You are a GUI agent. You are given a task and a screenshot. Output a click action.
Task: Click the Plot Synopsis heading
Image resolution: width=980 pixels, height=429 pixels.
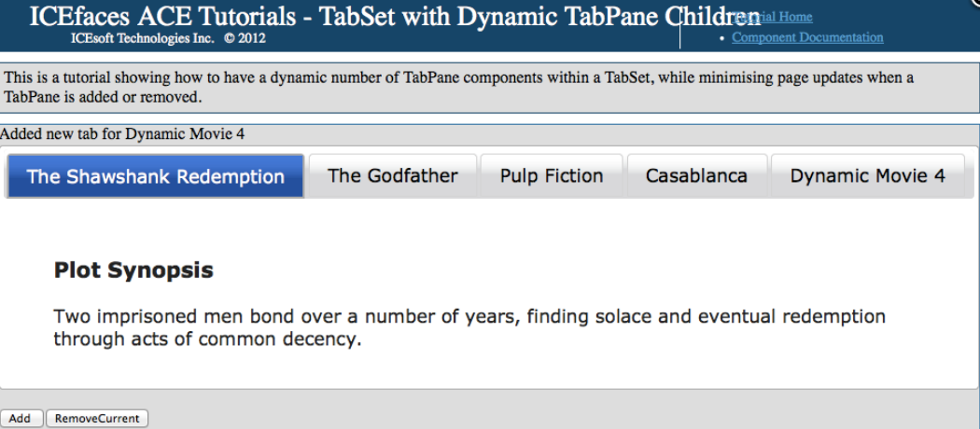click(133, 270)
